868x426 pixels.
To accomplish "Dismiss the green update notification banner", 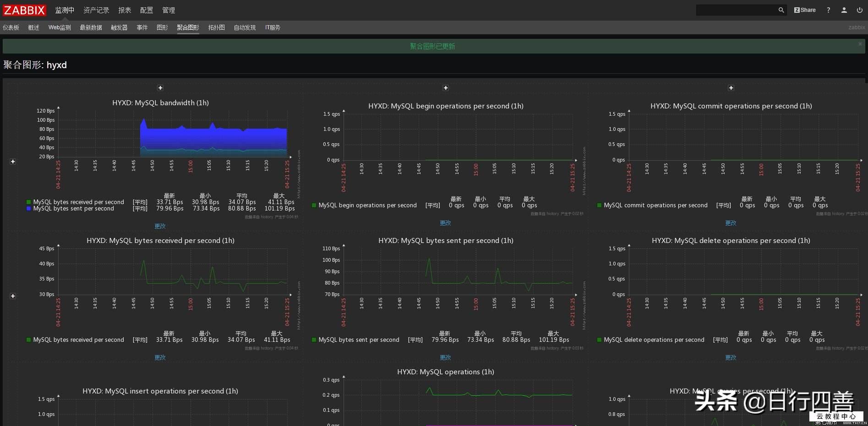I will pyautogui.click(x=860, y=44).
